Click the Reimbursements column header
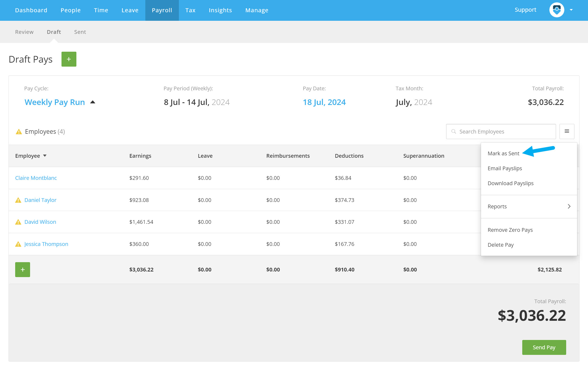 click(x=288, y=156)
